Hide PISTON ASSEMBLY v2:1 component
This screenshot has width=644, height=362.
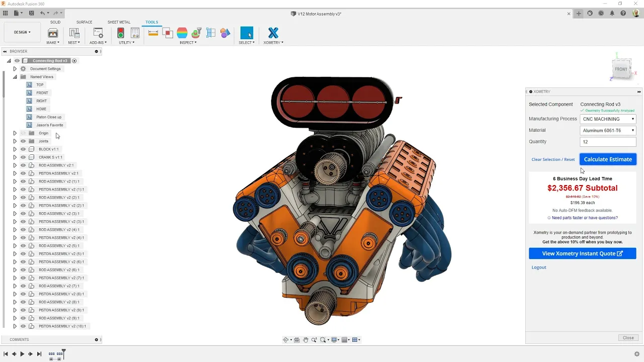[23, 173]
